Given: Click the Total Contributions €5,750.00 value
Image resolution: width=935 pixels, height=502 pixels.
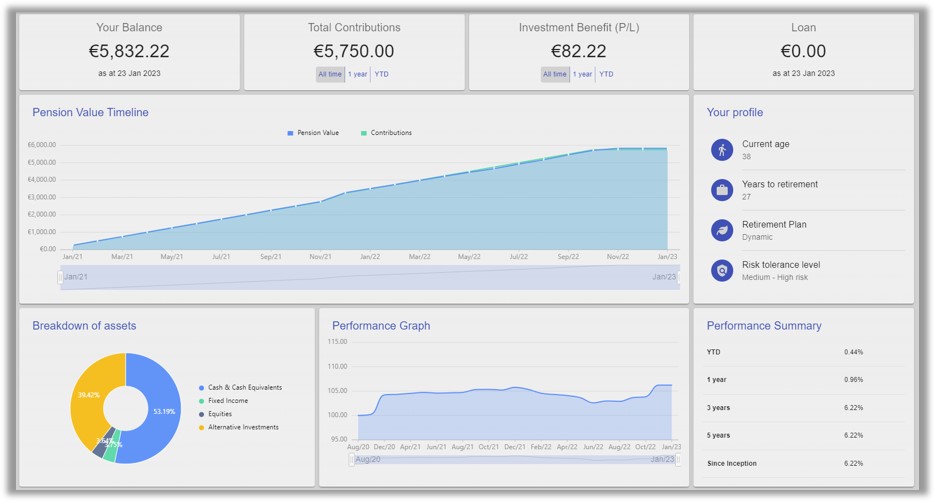Looking at the screenshot, I should tap(354, 51).
